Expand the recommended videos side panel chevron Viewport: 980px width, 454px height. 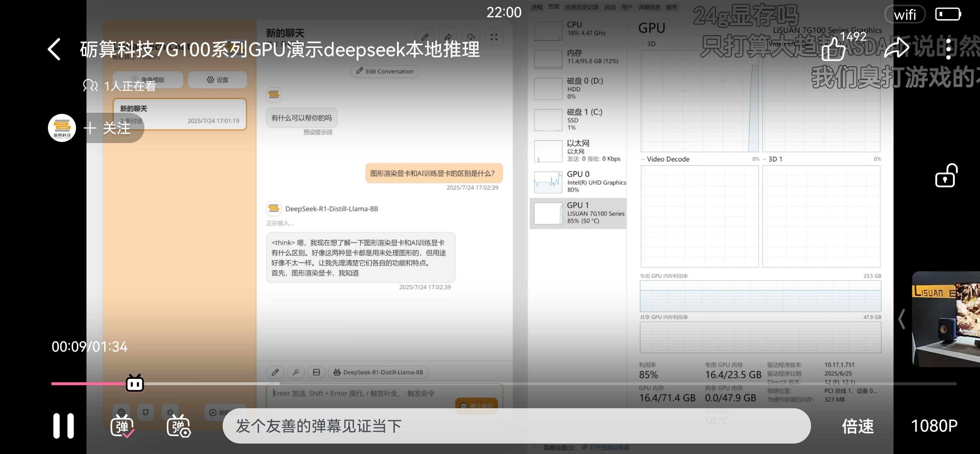(901, 319)
